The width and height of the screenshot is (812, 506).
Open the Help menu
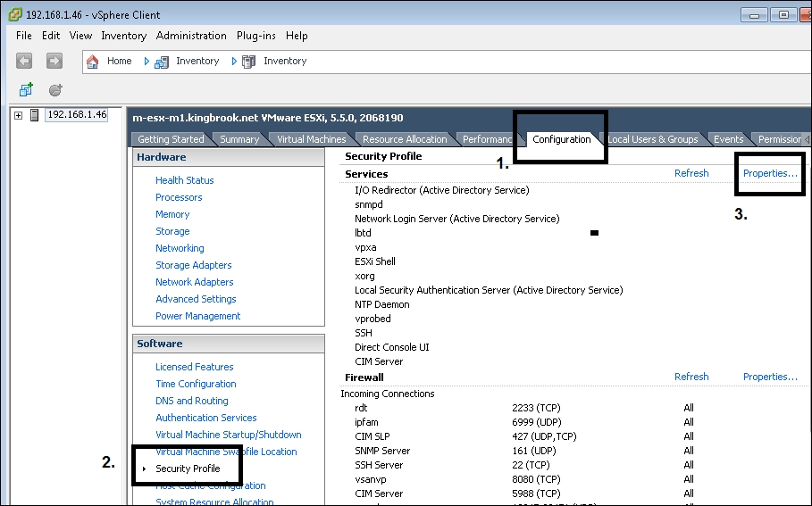[x=297, y=36]
